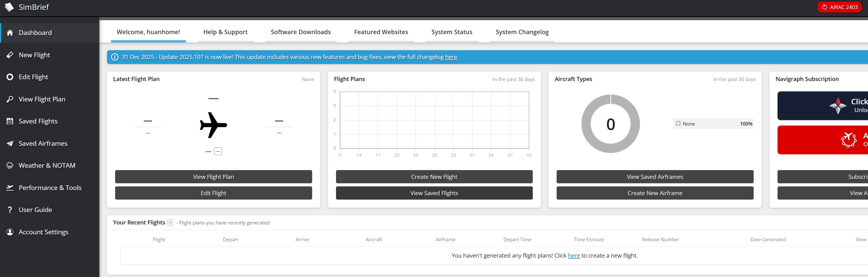
Task: Click the Dashboard home icon
Action: coord(10,33)
